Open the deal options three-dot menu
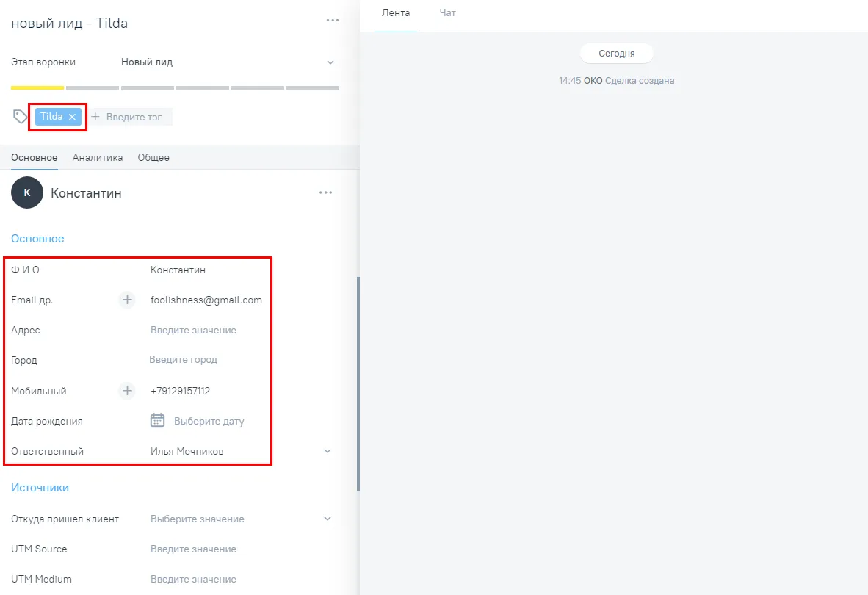This screenshot has width=868, height=595. pos(332,21)
